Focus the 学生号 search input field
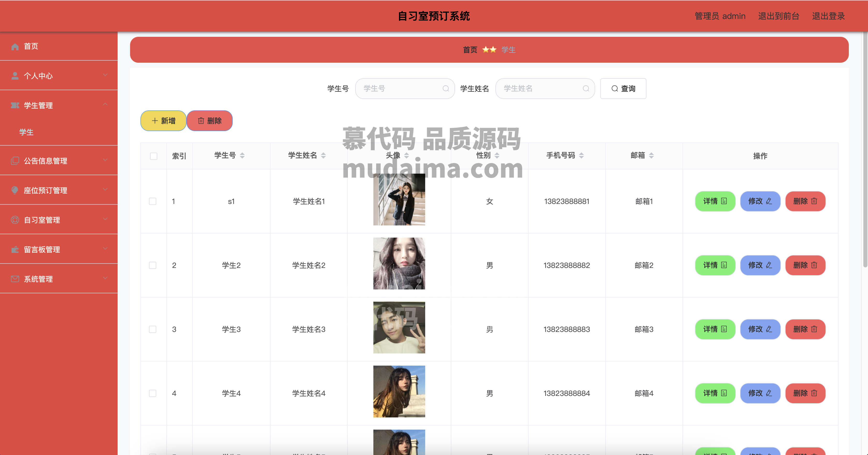 pos(405,89)
